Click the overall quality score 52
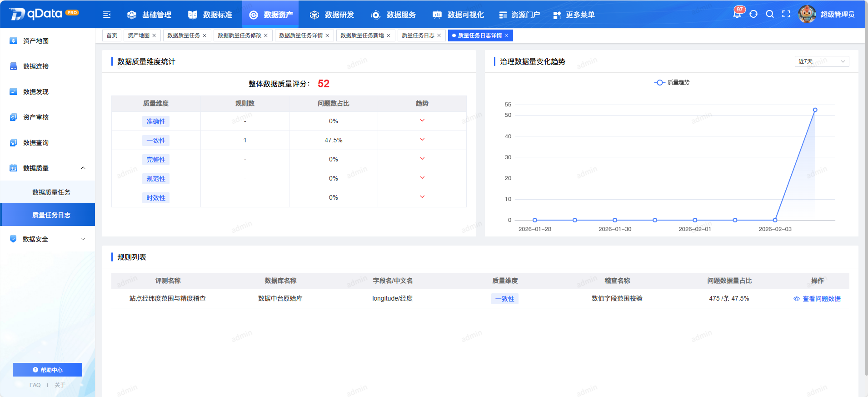This screenshot has width=868, height=397. pyautogui.click(x=324, y=84)
